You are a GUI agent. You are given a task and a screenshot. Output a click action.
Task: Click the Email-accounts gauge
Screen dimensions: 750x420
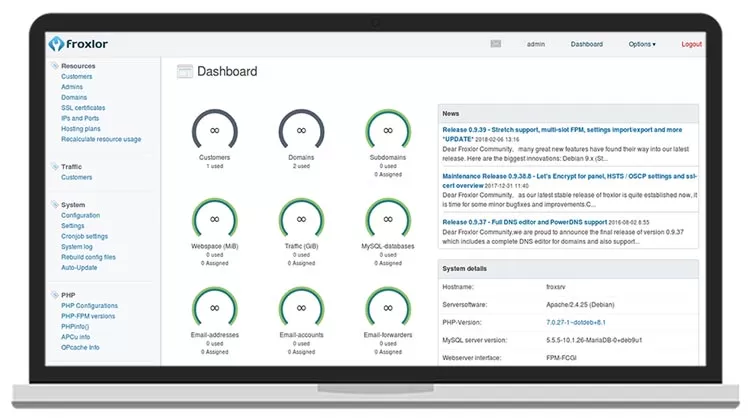pyautogui.click(x=301, y=307)
